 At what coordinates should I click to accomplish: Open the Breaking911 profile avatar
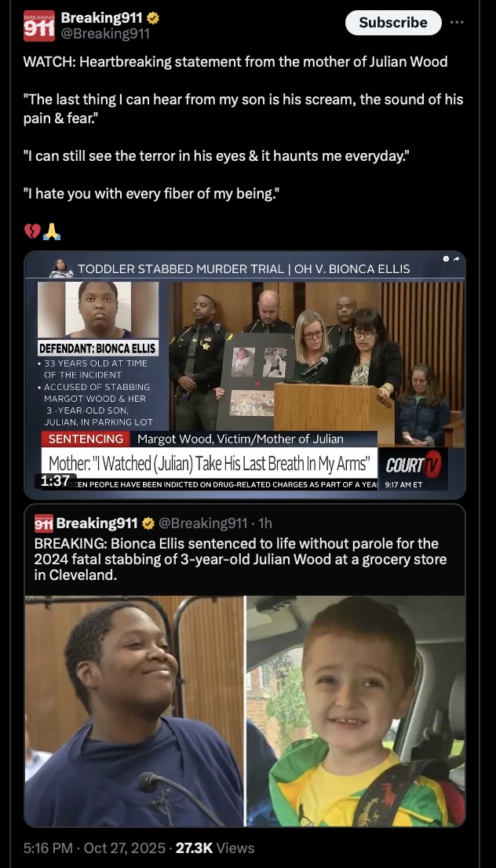(x=38, y=25)
